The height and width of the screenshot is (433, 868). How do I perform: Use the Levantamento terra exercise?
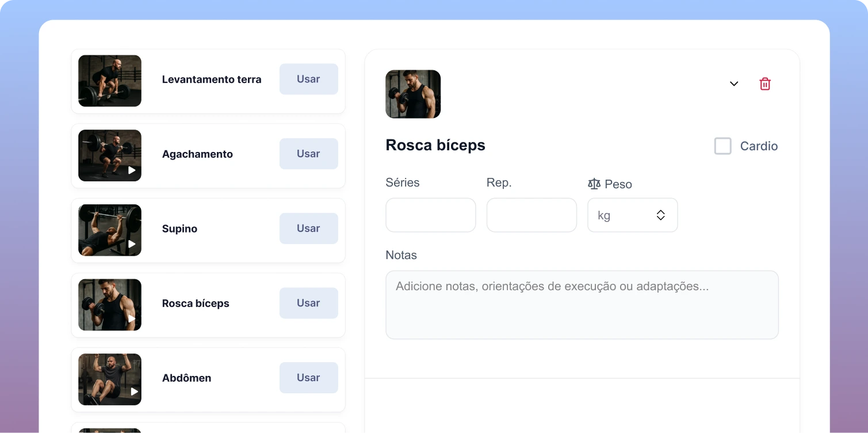308,79
